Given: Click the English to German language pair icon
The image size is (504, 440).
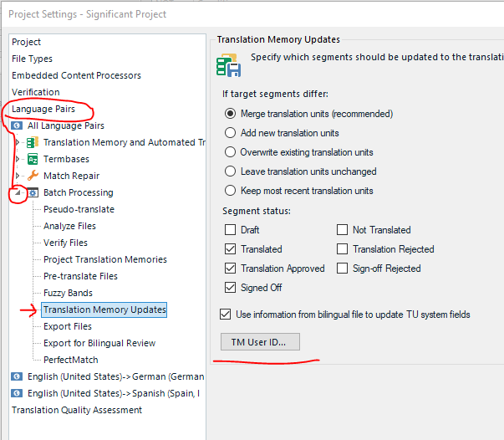Looking at the screenshot, I should [17, 376].
